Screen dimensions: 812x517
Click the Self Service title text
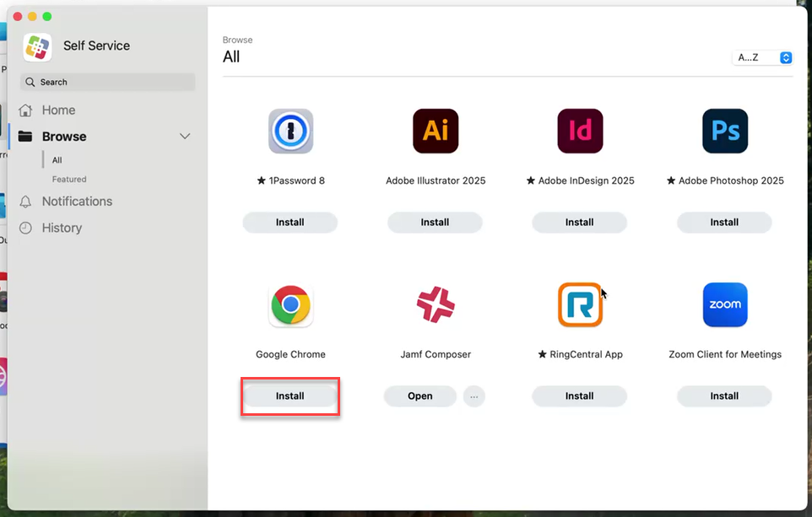pyautogui.click(x=97, y=46)
